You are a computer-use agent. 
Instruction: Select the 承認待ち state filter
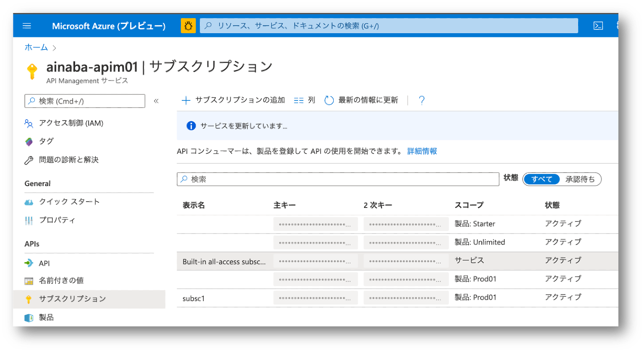click(x=580, y=179)
